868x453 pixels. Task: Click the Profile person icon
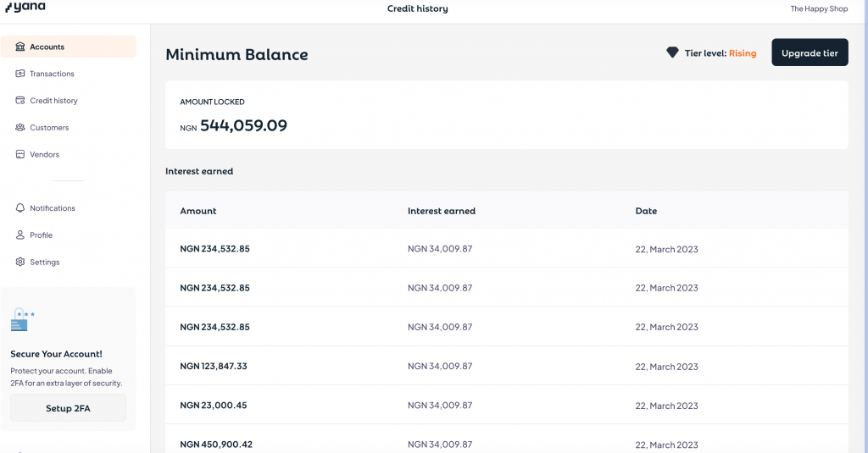20,235
